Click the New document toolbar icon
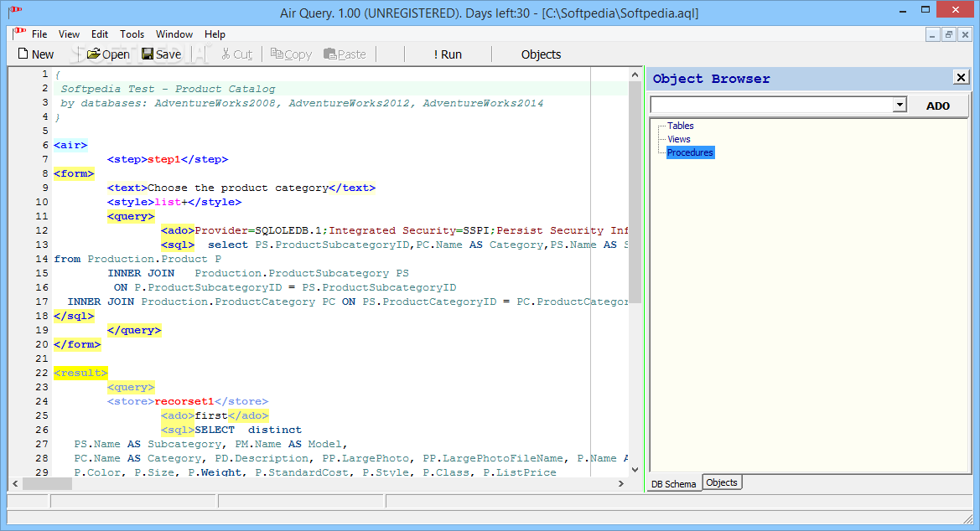The width and height of the screenshot is (980, 531). (23, 54)
